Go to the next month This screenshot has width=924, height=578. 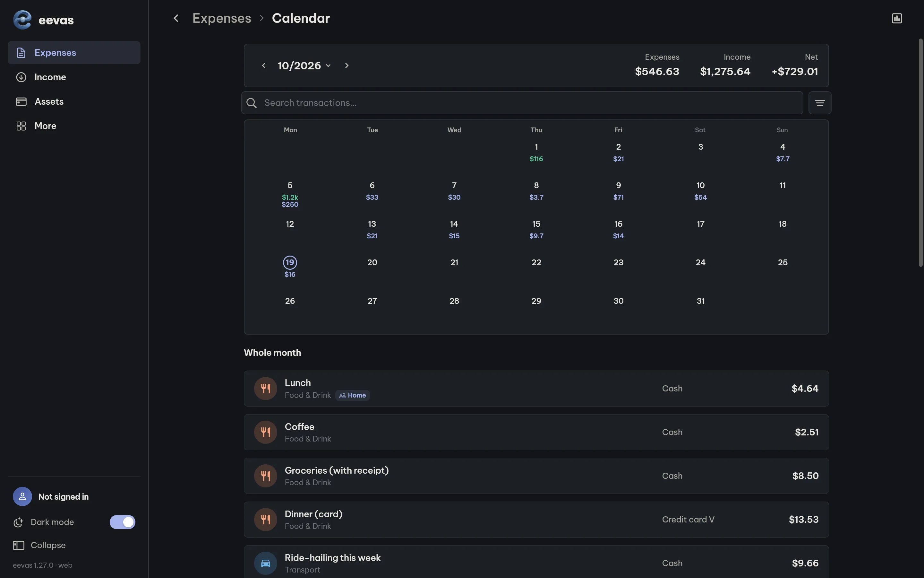(346, 66)
